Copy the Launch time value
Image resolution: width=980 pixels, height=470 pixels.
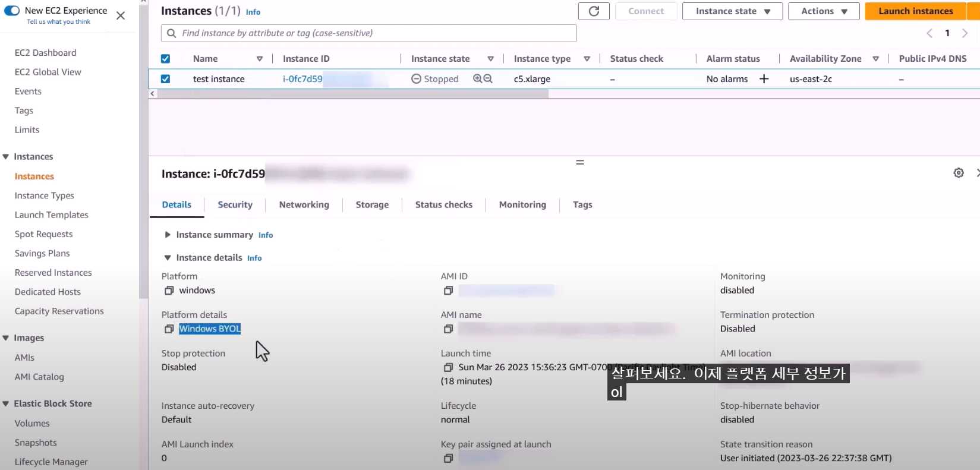coord(449,368)
